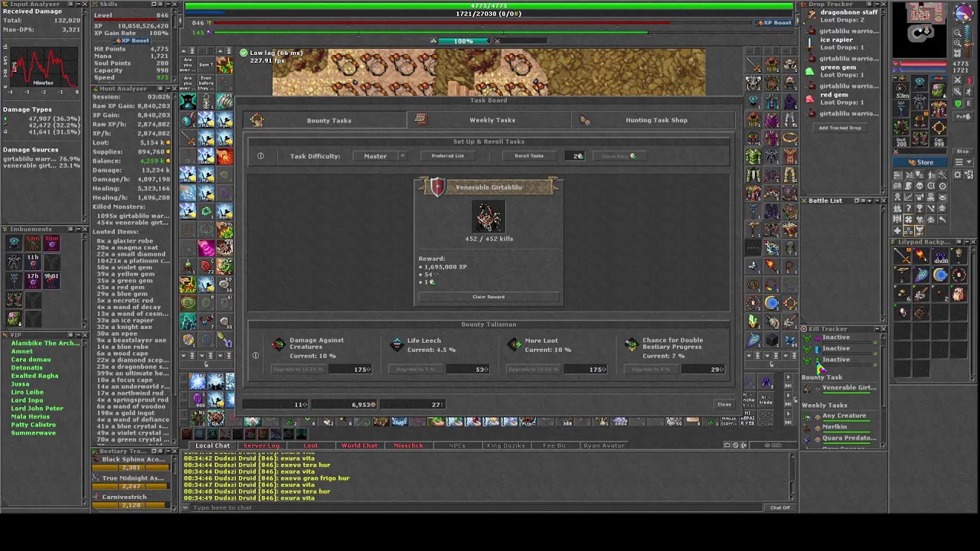980x551 pixels.
Task: Switch to World Chat channel tab
Action: [x=359, y=445]
